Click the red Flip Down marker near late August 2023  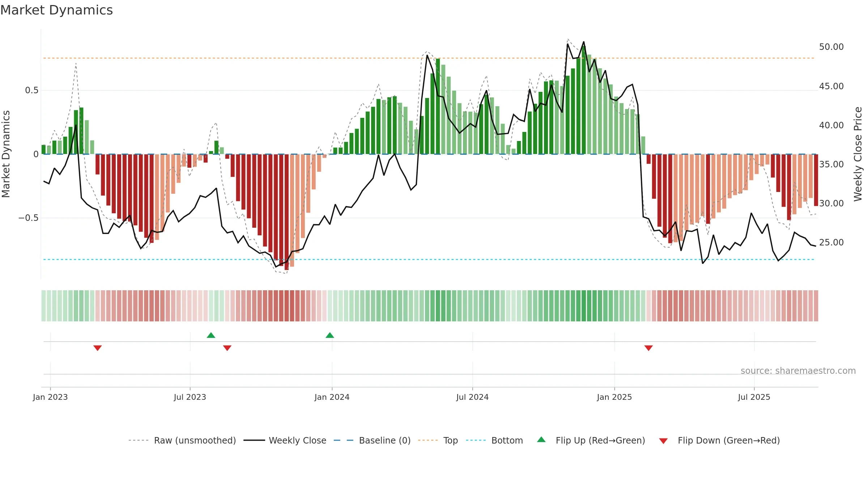[227, 348]
